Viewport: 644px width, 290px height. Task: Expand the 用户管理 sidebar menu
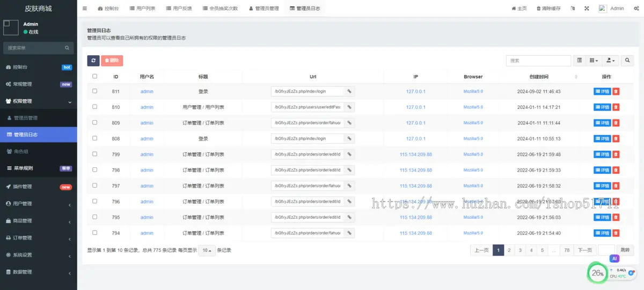pos(39,204)
